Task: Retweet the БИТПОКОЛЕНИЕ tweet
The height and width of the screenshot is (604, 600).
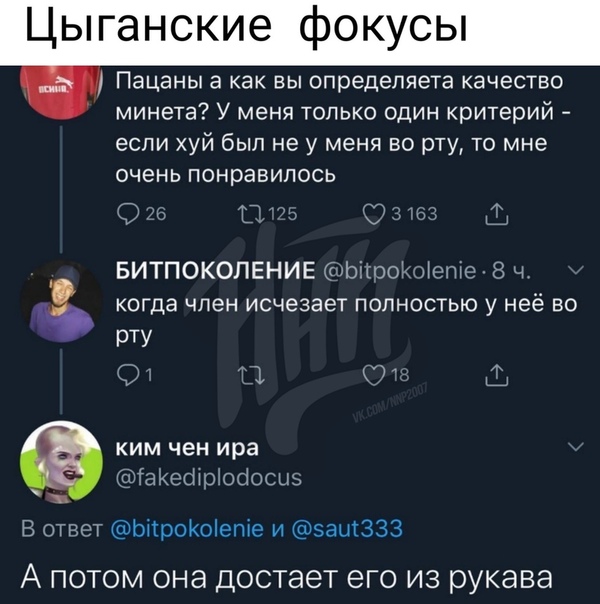Action: (251, 376)
